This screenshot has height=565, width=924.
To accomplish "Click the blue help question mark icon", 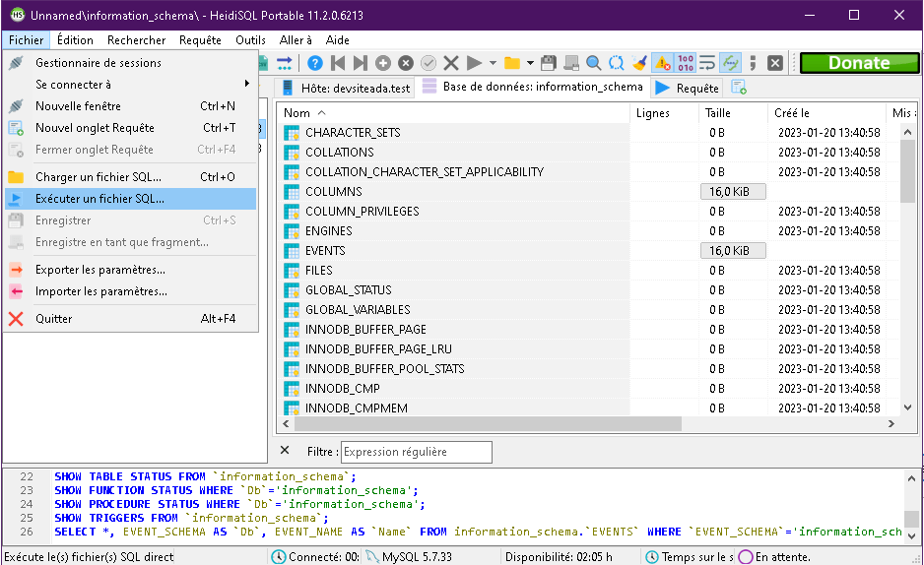I will 315,63.
